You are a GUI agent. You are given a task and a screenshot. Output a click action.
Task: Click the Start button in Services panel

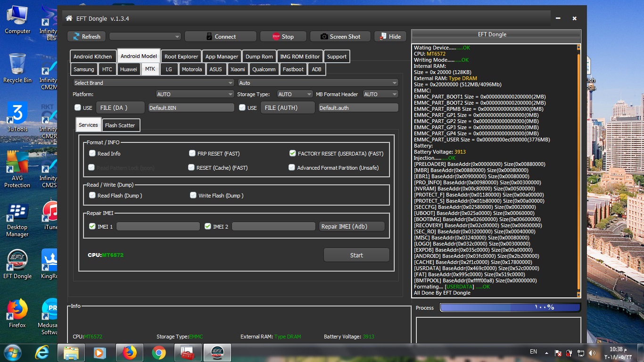356,255
